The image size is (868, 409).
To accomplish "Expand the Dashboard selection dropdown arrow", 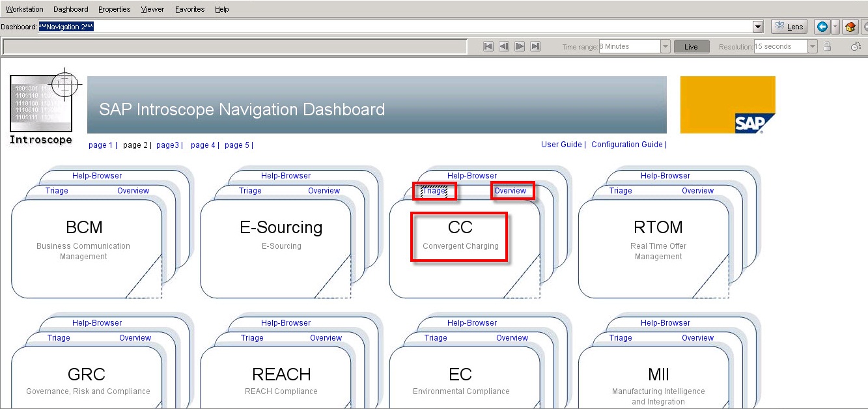I will click(757, 27).
